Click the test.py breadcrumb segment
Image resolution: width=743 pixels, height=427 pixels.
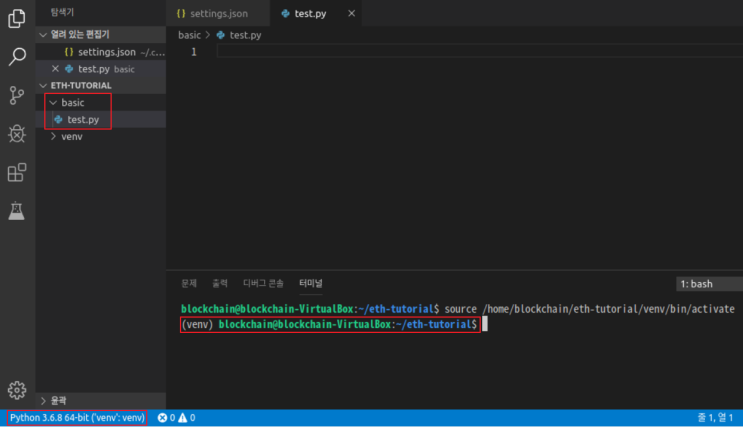(245, 35)
